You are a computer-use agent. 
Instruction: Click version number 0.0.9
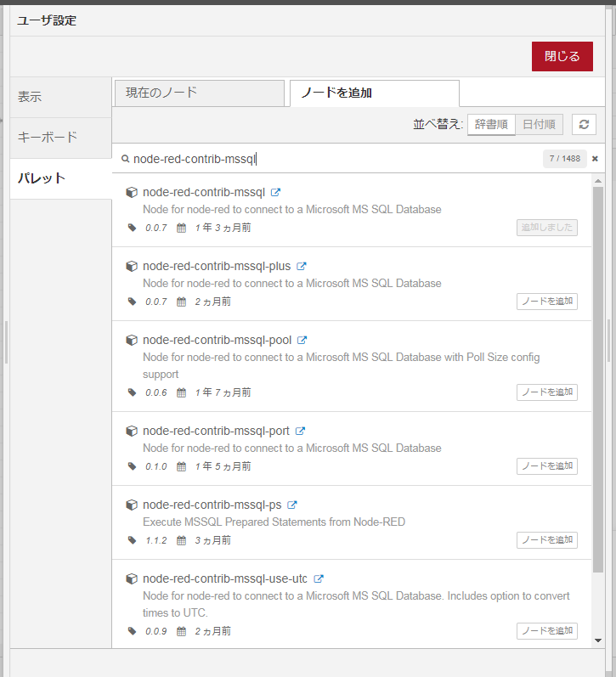click(156, 631)
